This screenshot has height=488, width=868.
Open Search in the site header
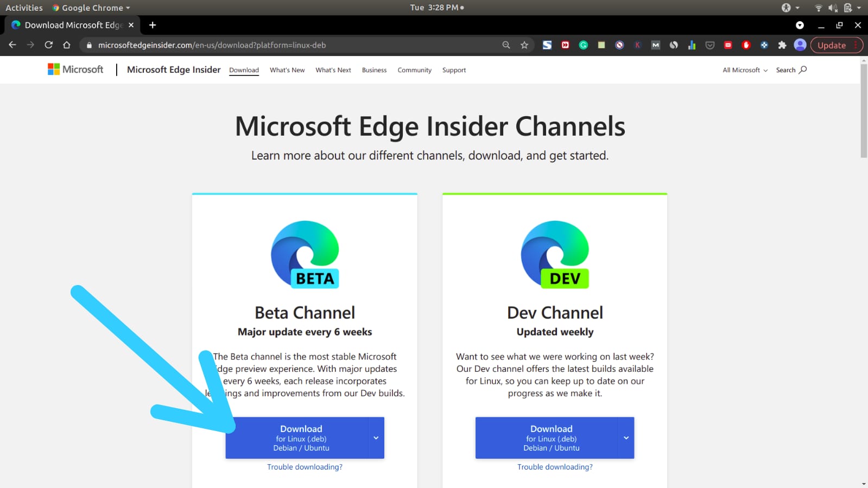791,70
